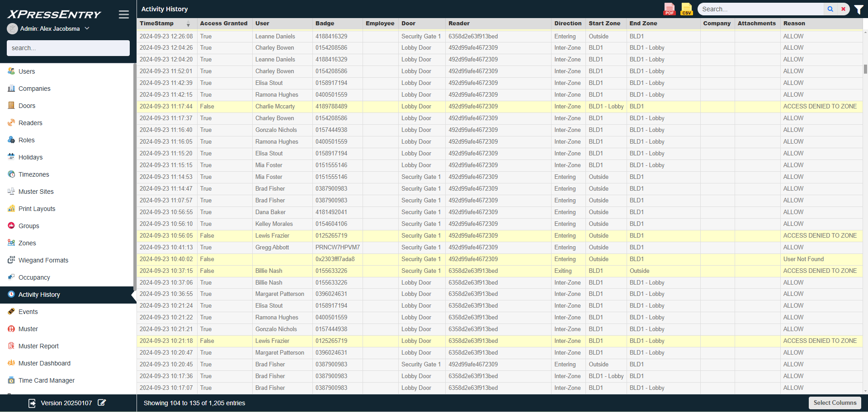The image size is (868, 412).
Task: Export activity history as PDF
Action: coord(669,9)
